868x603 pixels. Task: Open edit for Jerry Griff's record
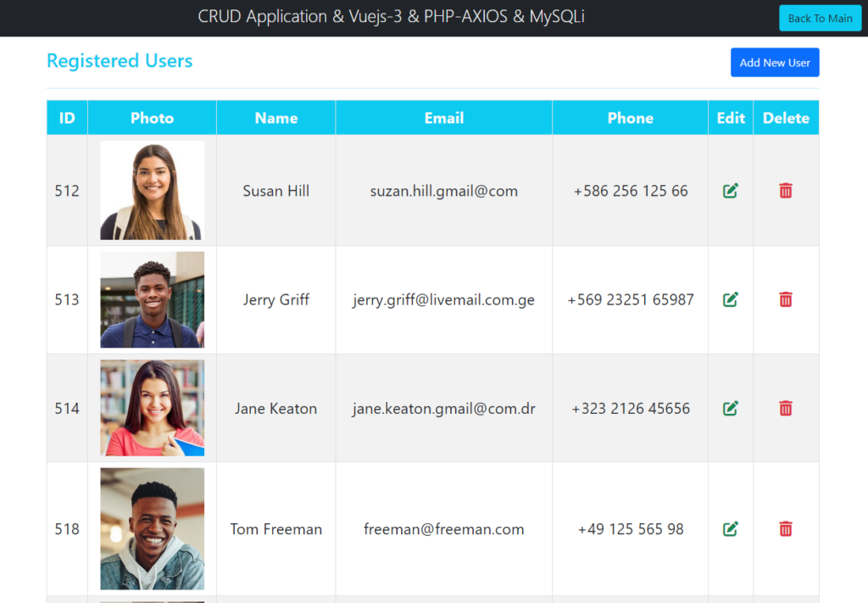tap(730, 299)
